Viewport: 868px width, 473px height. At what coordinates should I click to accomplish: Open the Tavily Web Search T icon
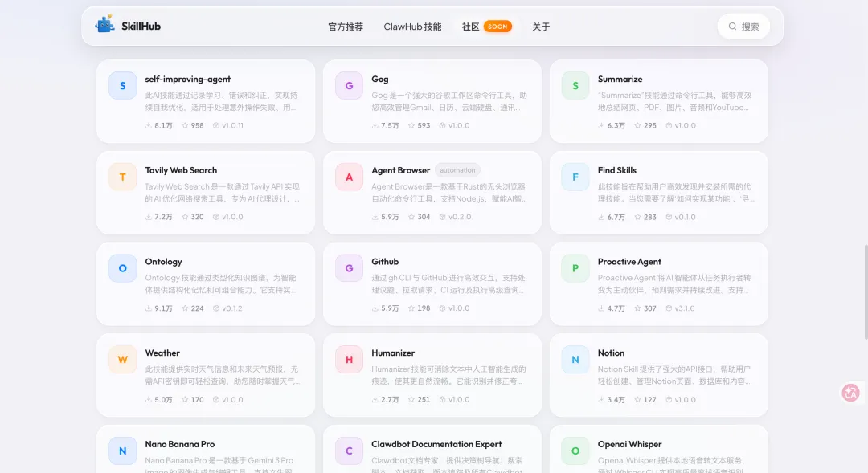coord(123,177)
